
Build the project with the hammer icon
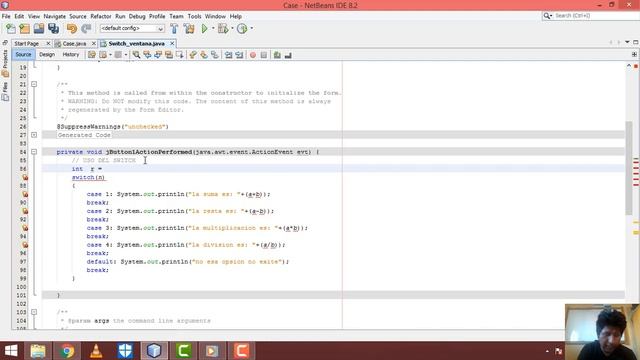tap(174, 29)
